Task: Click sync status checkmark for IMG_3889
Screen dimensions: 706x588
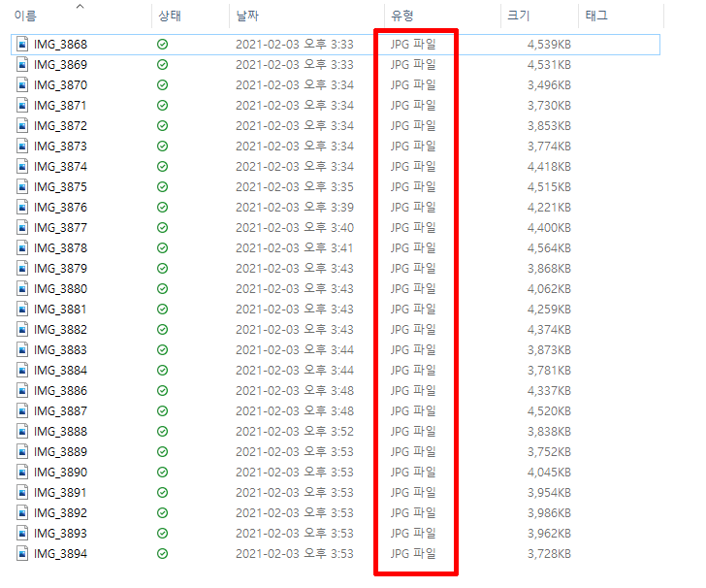Action: [x=163, y=451]
